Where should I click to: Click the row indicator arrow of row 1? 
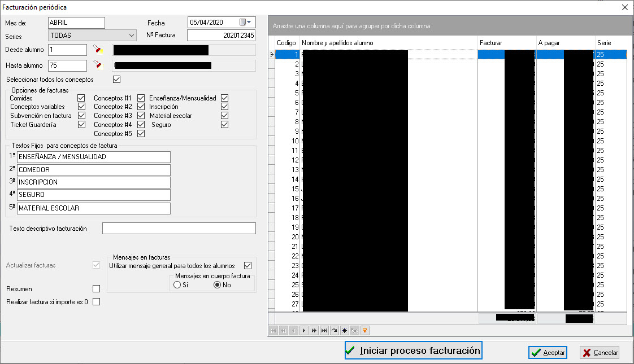pyautogui.click(x=272, y=54)
